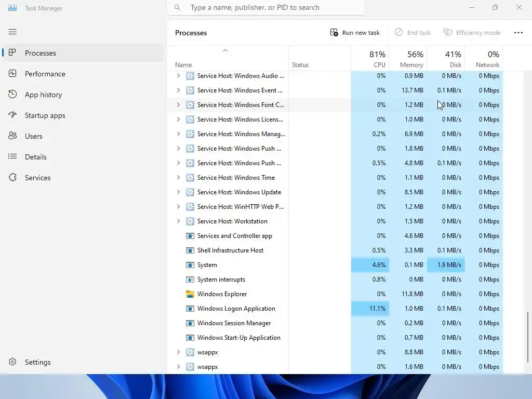Expand Service Host: Windows Audio row
Image resolution: width=532 pixels, height=399 pixels.
(179, 76)
